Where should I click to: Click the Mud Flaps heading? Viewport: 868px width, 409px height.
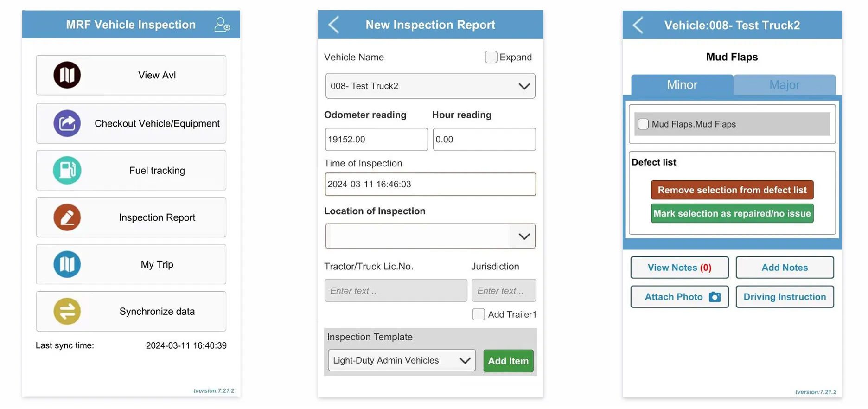pos(732,57)
